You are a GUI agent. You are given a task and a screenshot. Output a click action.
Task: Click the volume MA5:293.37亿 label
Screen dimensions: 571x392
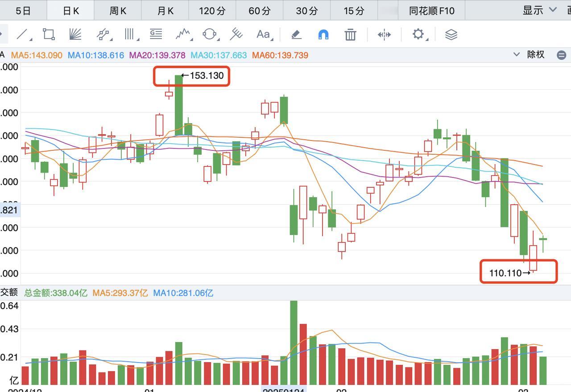(x=120, y=293)
